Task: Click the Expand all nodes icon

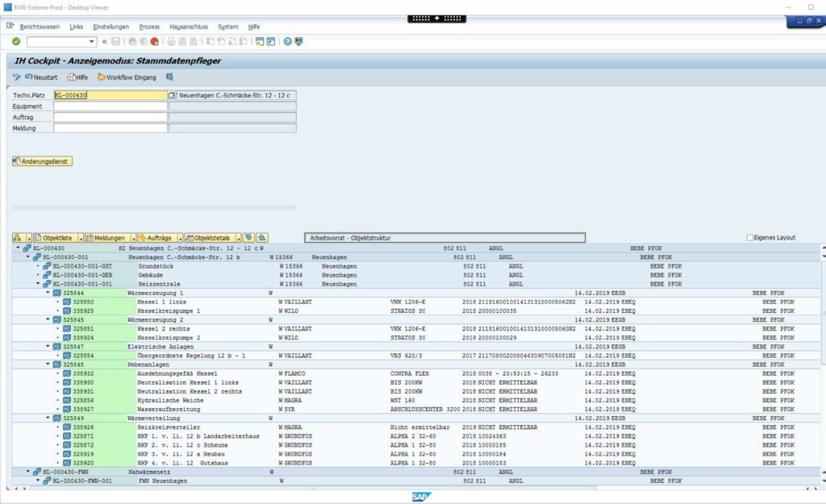Action: click(x=248, y=238)
